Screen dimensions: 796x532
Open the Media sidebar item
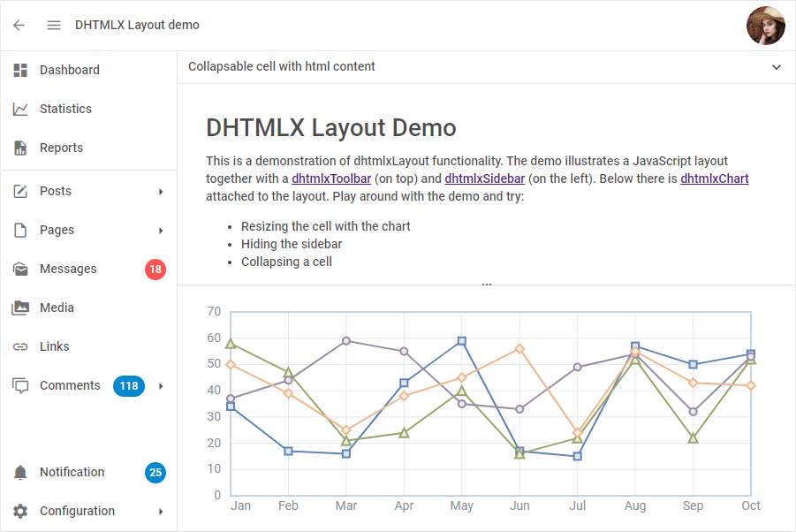[89, 308]
